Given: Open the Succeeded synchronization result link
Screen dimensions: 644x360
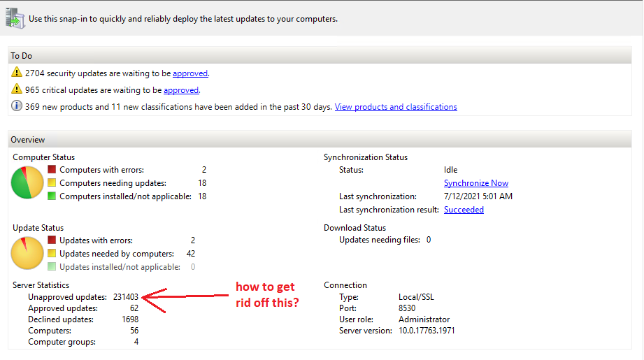Looking at the screenshot, I should tap(464, 210).
